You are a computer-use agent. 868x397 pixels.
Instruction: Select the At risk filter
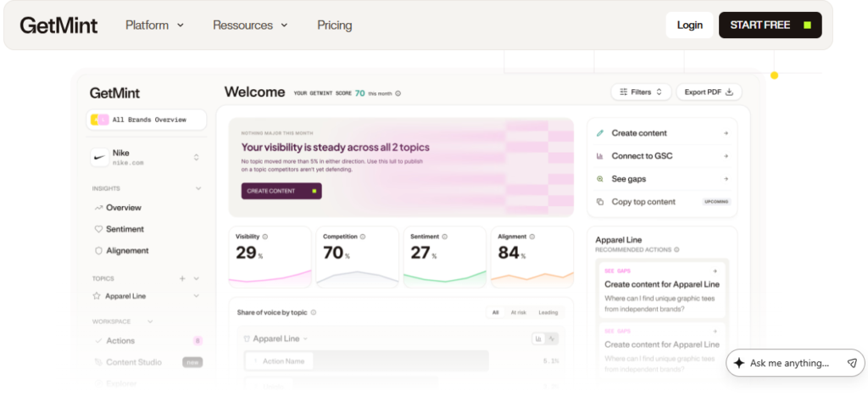[x=519, y=312]
